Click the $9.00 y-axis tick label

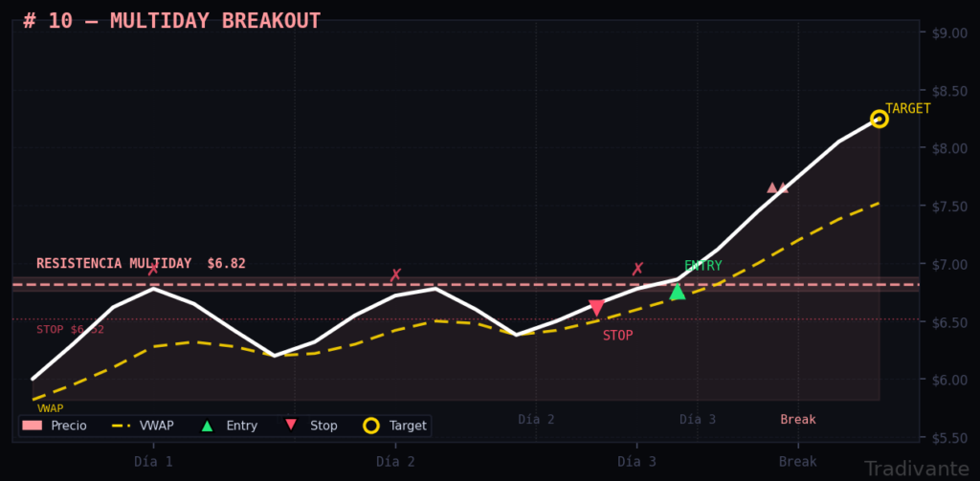point(948,33)
